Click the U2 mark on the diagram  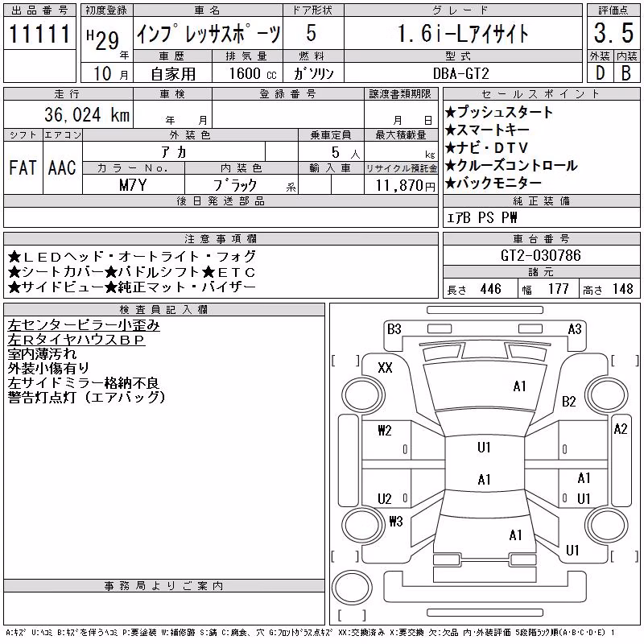click(385, 498)
